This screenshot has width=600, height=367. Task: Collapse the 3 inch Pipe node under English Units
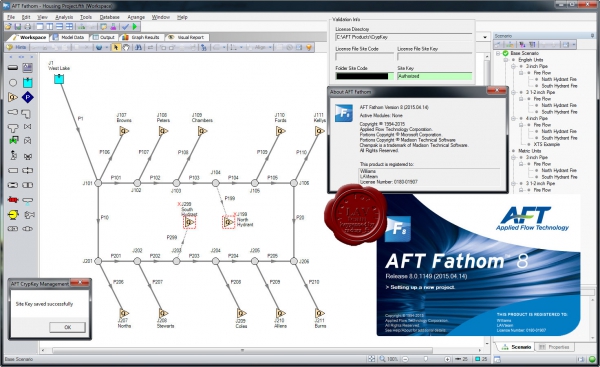513,66
